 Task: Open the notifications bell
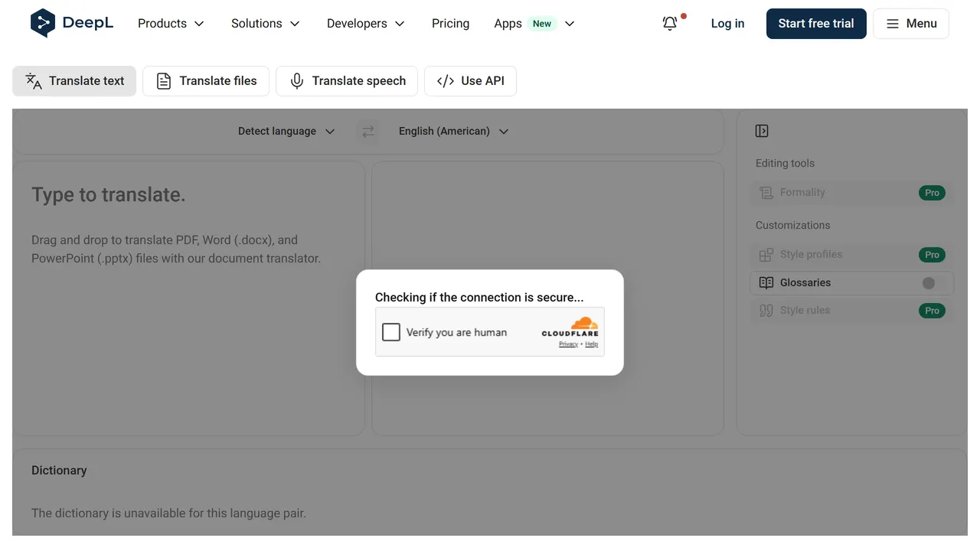coord(670,24)
